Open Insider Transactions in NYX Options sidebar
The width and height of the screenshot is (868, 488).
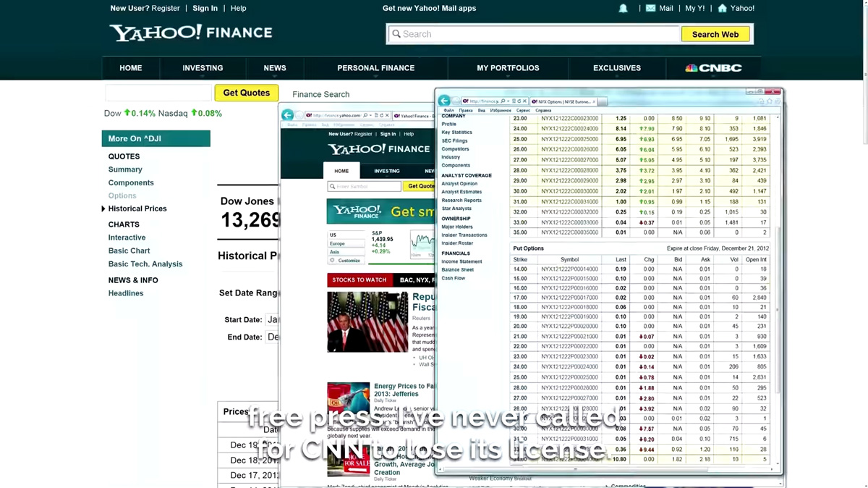(x=464, y=235)
